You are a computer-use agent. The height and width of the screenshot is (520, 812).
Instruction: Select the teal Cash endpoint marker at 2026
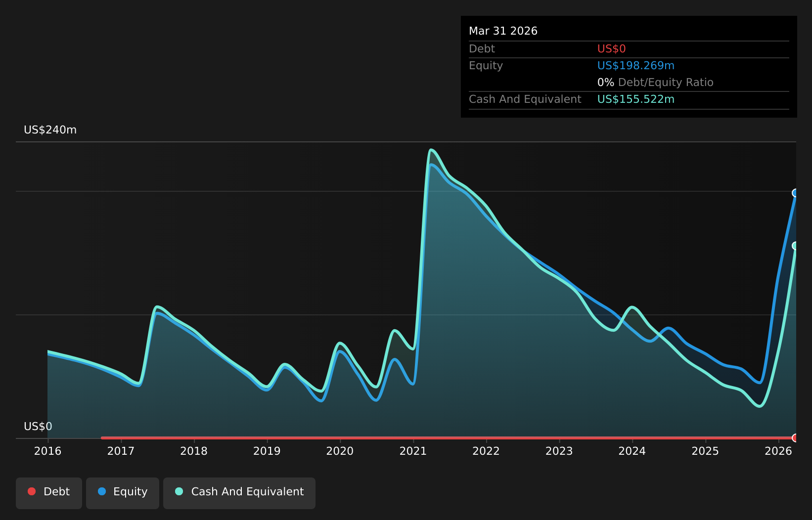coord(796,246)
